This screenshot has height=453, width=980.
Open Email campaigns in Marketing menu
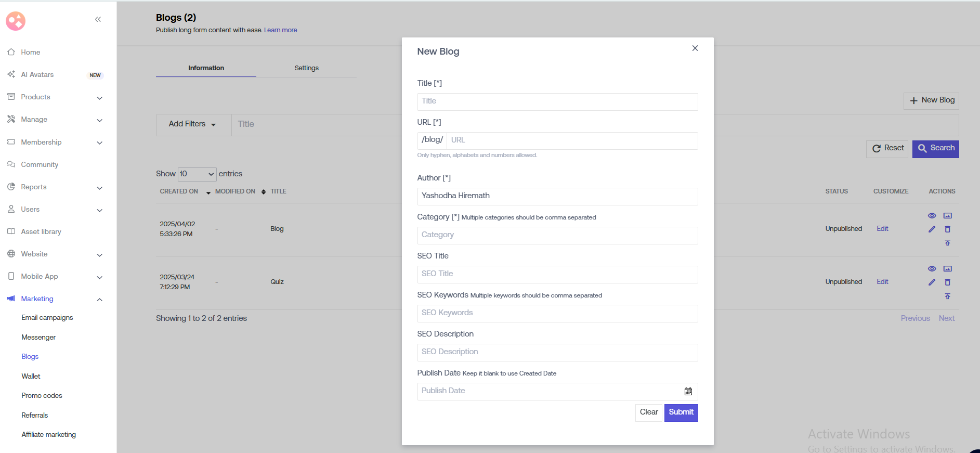coord(47,318)
